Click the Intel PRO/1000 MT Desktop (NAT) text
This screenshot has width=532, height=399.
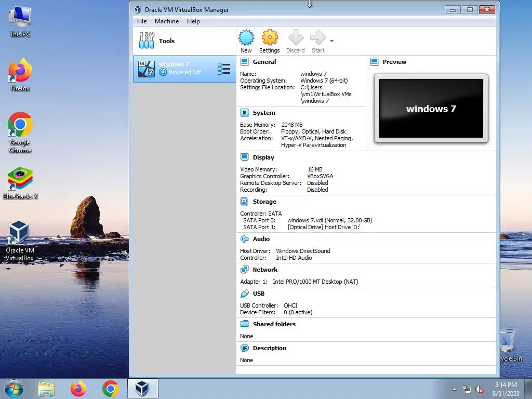315,282
